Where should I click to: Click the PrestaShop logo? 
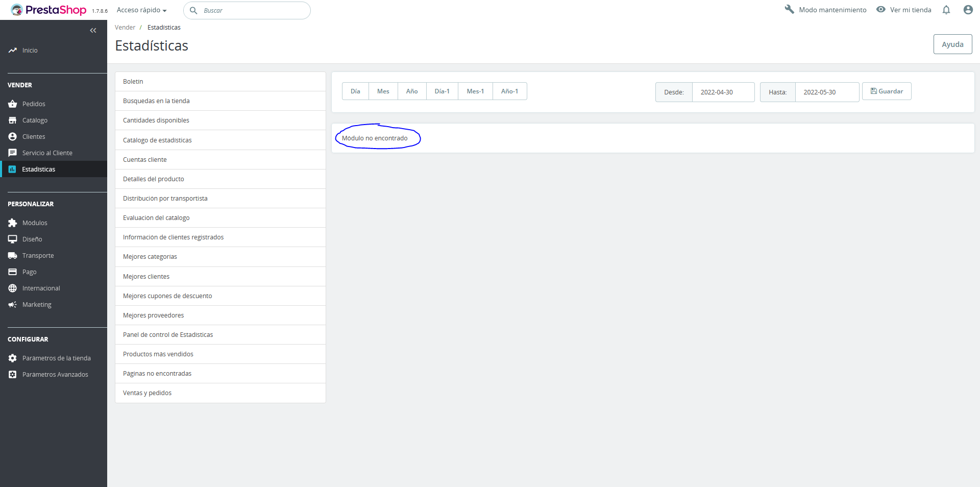[48, 10]
